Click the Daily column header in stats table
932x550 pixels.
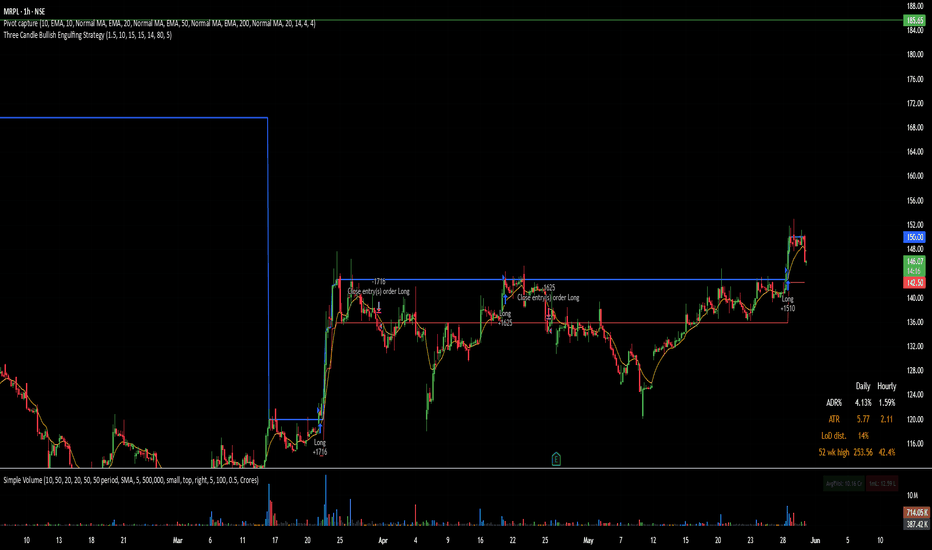862,386
